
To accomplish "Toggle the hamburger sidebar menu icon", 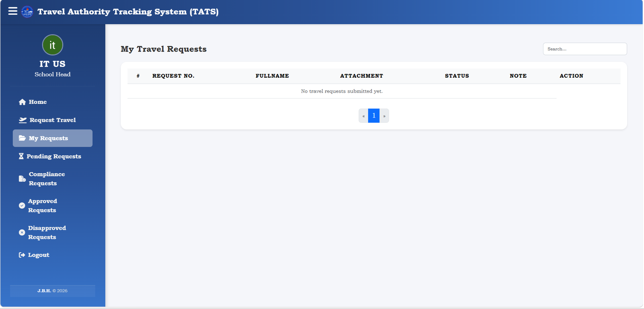I will [13, 11].
